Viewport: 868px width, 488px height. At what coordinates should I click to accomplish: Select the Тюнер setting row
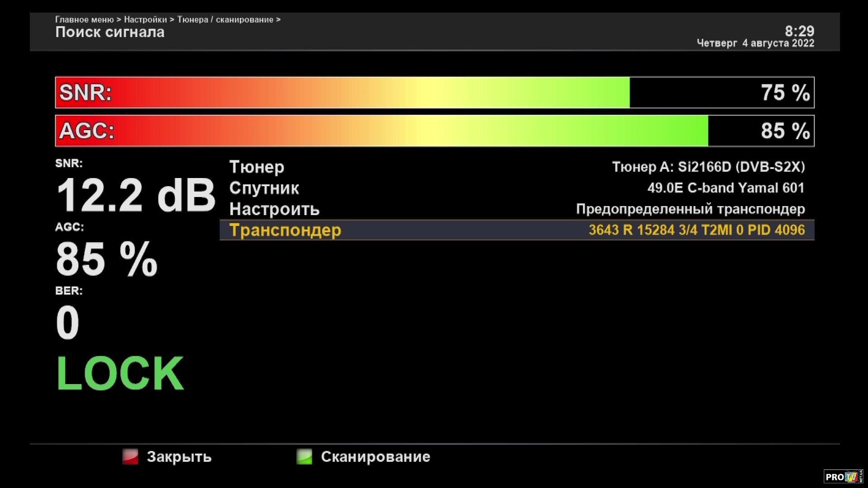tap(257, 167)
